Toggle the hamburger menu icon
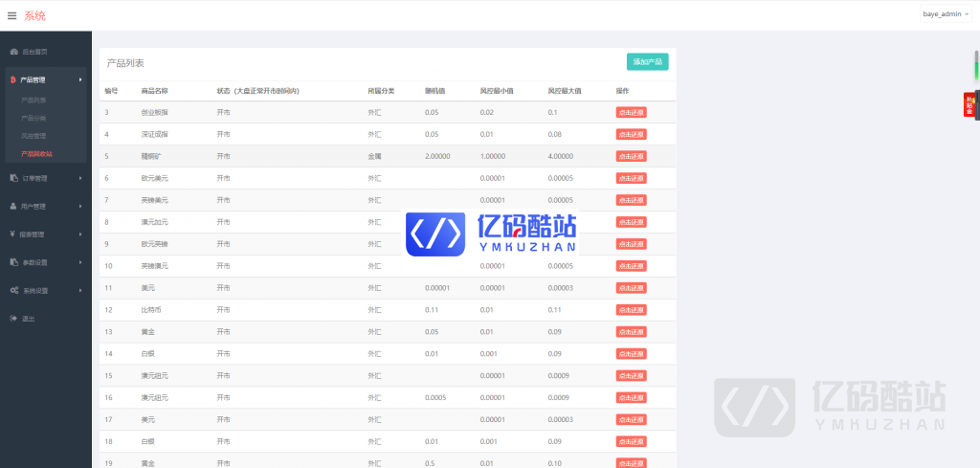Image resolution: width=980 pixels, height=468 pixels. pyautogui.click(x=11, y=15)
